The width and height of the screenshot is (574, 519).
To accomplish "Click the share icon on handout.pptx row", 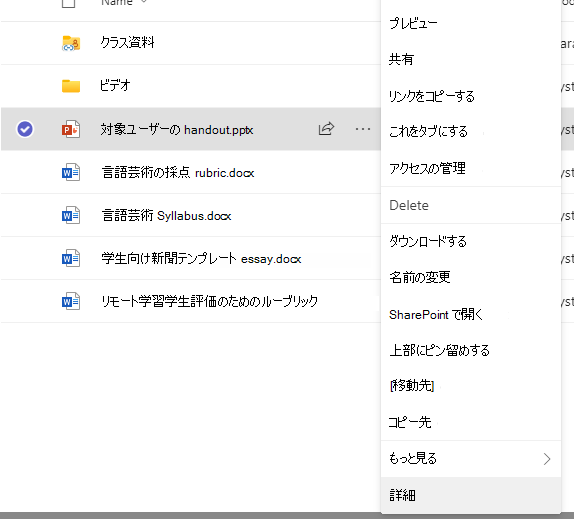I will [326, 129].
